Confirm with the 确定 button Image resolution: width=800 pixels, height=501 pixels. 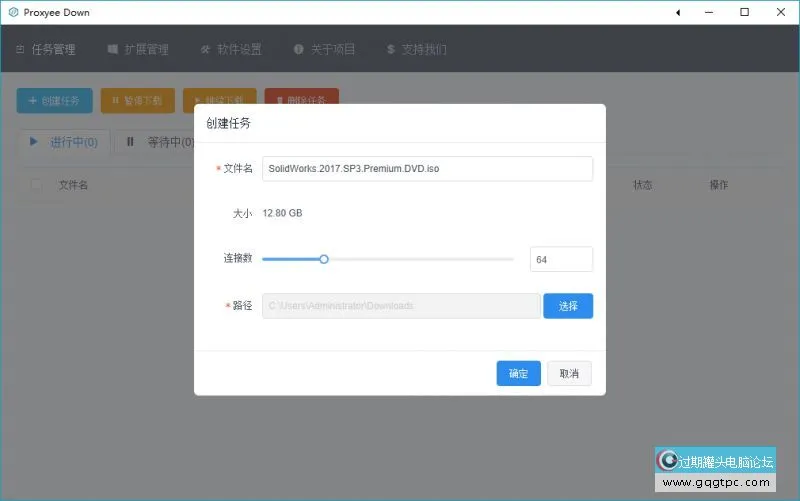click(518, 373)
